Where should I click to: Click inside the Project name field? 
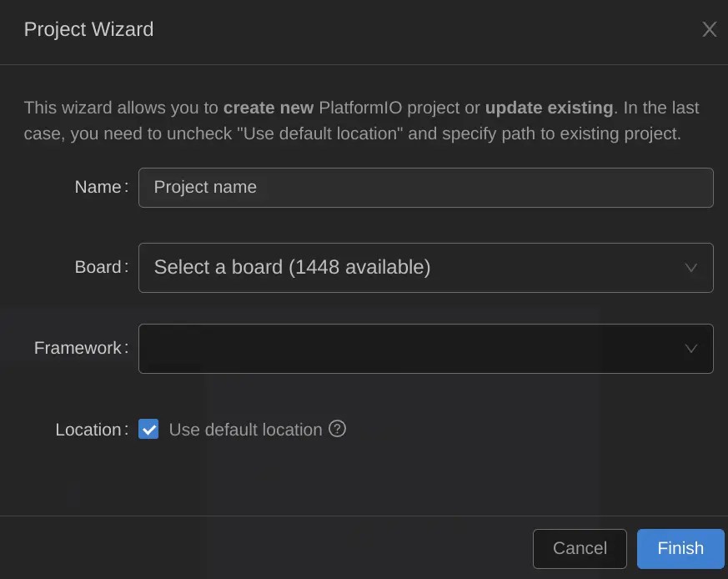click(x=425, y=187)
